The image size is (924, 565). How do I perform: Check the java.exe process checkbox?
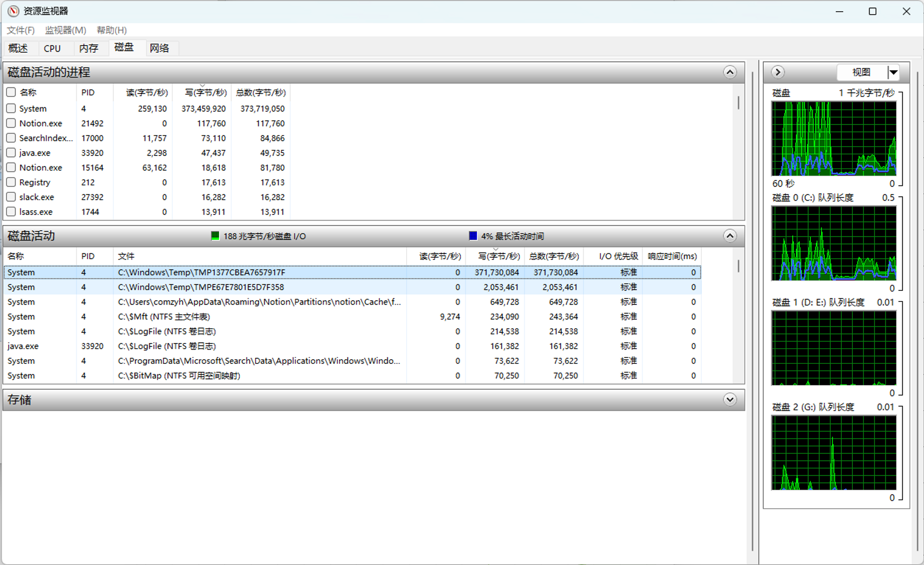[12, 153]
